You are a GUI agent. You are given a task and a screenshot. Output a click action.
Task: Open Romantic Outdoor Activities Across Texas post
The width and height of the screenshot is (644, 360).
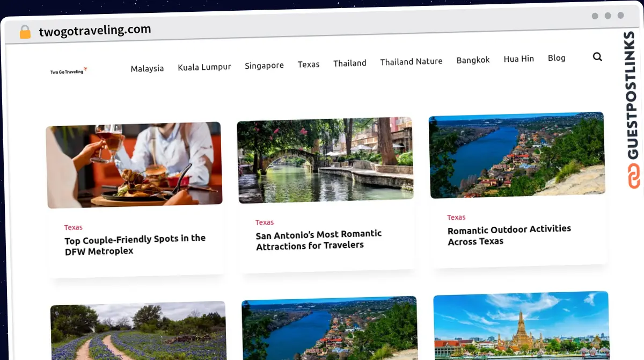509,235
